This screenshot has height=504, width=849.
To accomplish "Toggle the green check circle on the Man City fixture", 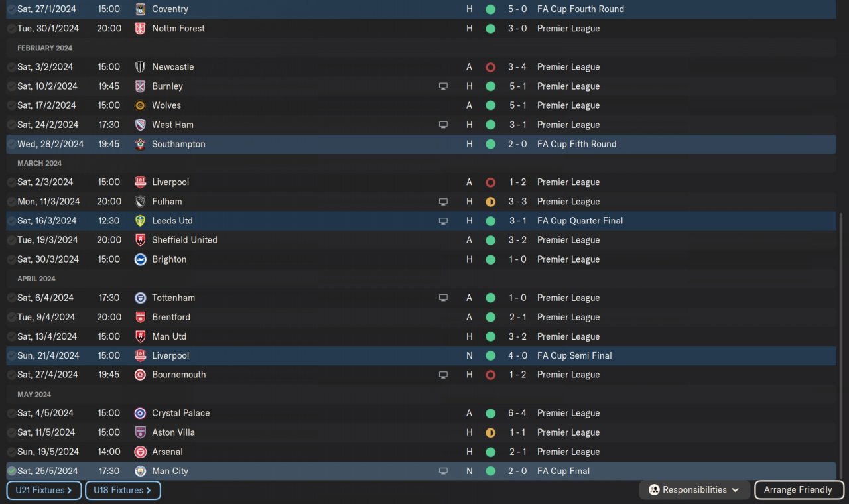I will [x=11, y=471].
